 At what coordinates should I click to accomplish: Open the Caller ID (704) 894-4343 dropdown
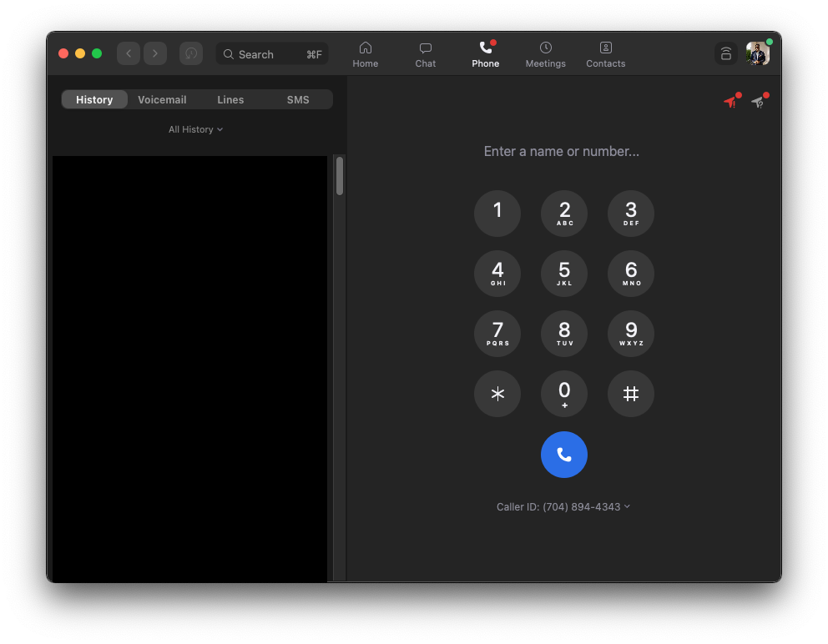tap(563, 506)
